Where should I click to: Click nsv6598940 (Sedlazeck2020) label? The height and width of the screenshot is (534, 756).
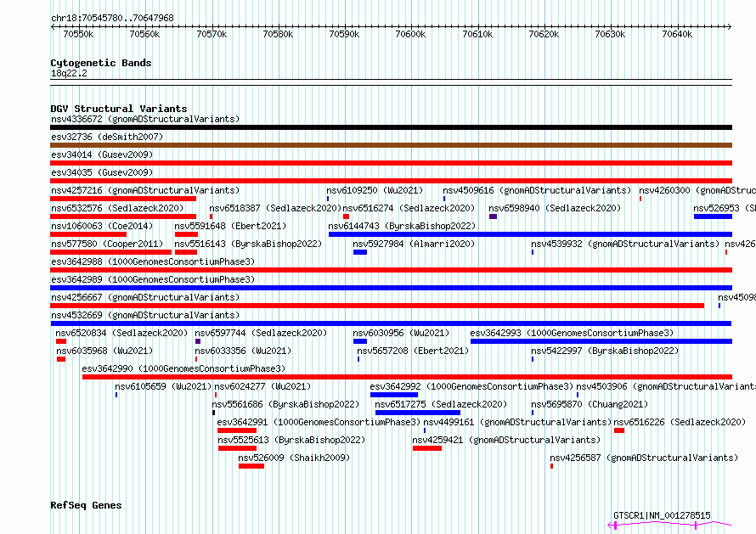pyautogui.click(x=555, y=208)
